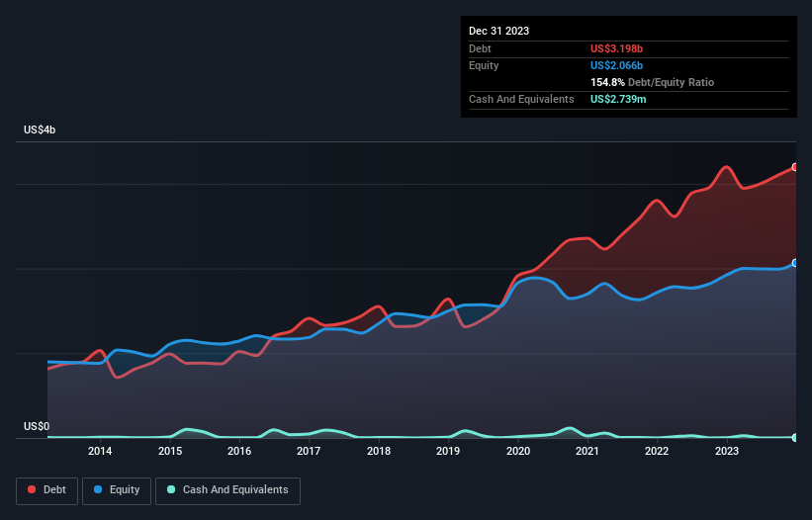The image size is (812, 520).
Task: Select the 2021 x-axis label
Action: (587, 451)
